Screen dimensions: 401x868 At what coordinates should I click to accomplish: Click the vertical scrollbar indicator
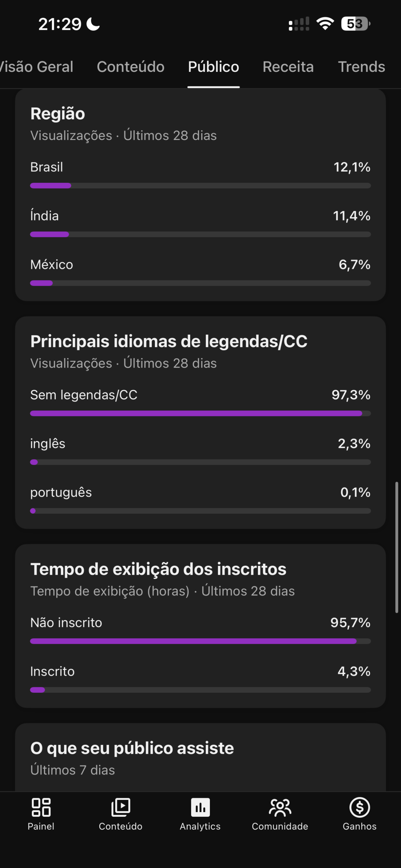(x=397, y=547)
